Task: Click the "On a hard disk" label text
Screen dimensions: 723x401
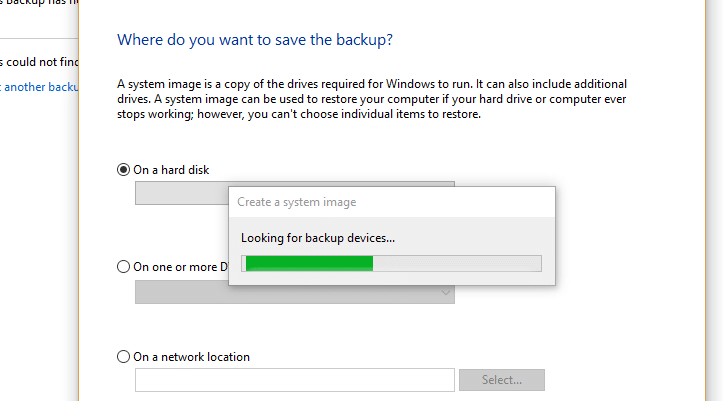Action: click(171, 170)
